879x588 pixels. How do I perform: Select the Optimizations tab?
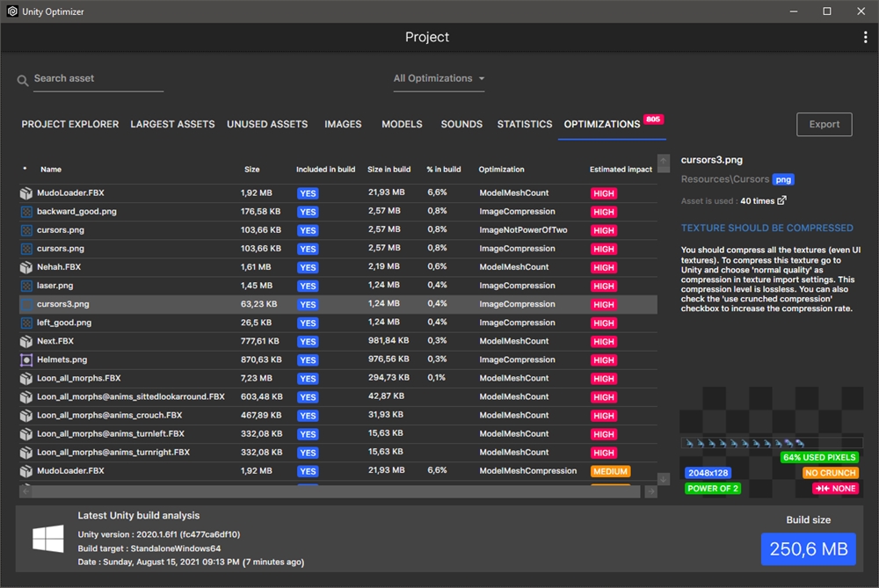pos(601,124)
